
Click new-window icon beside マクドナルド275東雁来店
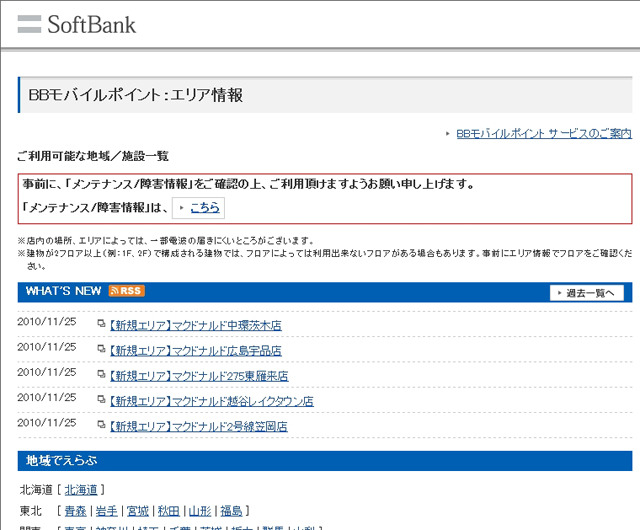101,374
